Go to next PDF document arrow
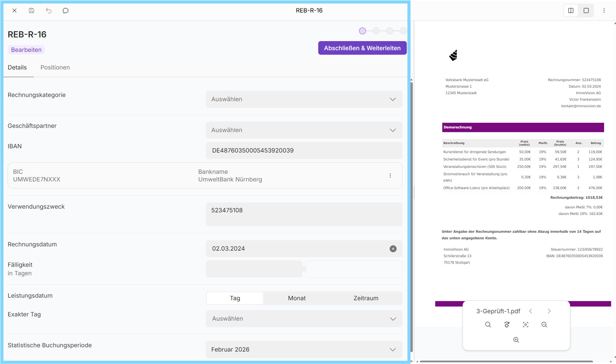The image size is (616, 364). 549,311
